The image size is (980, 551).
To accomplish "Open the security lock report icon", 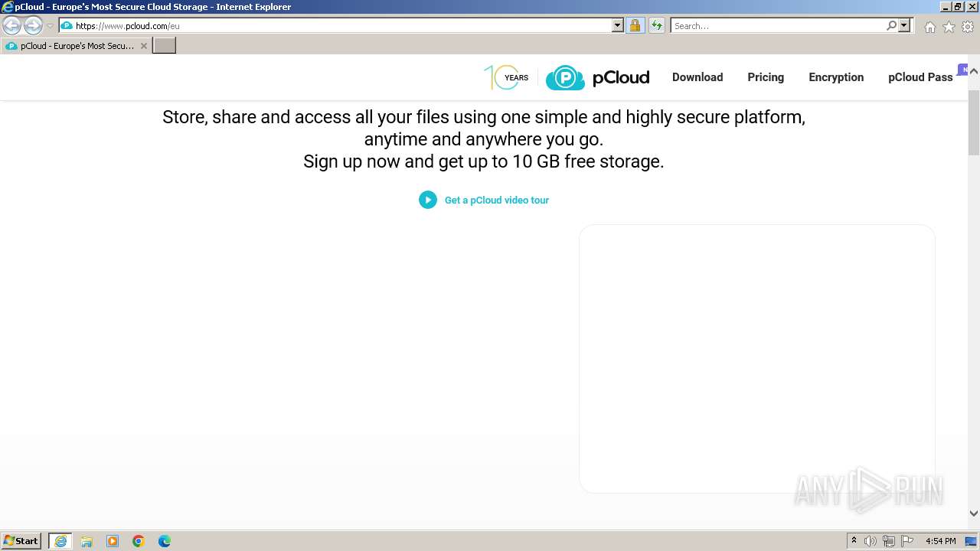I will pyautogui.click(x=635, y=26).
